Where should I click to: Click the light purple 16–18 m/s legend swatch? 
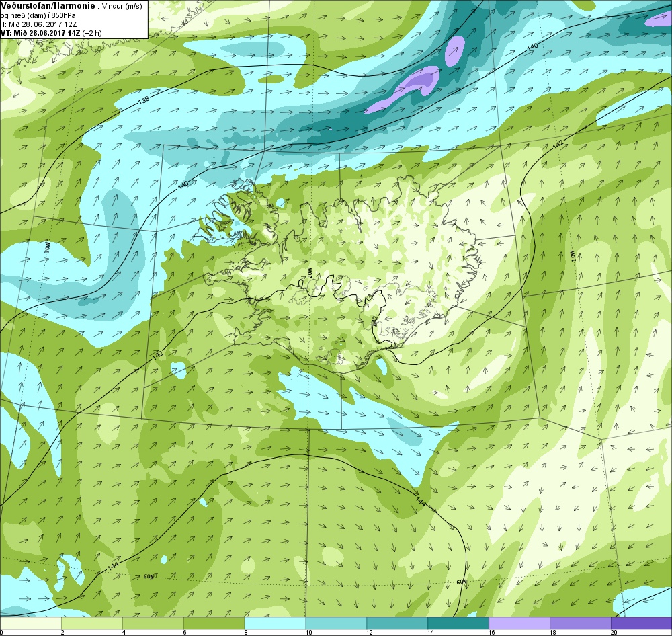519,623
